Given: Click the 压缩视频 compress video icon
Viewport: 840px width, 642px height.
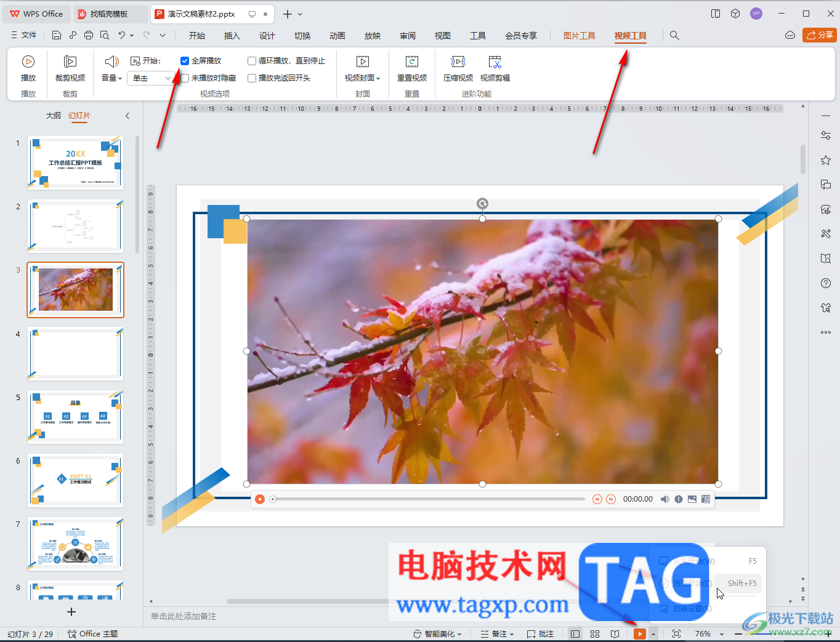Looking at the screenshot, I should (458, 62).
